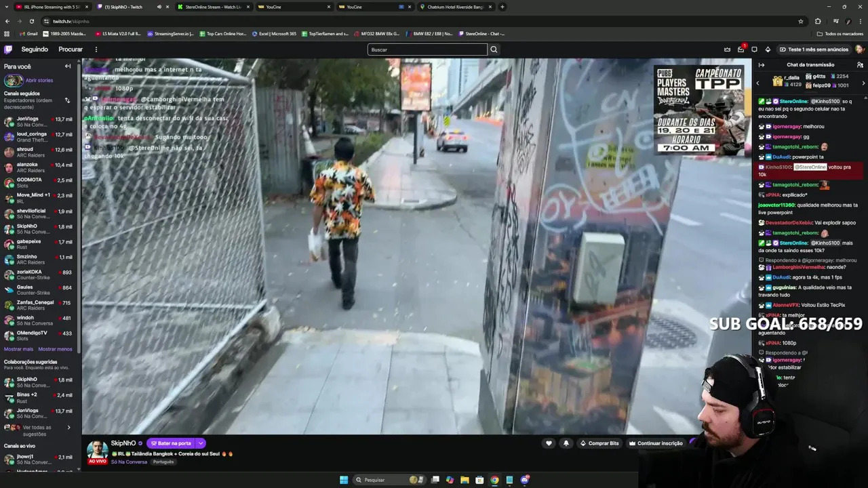Open GODMOTA channel
The image size is (868, 488).
click(39, 182)
